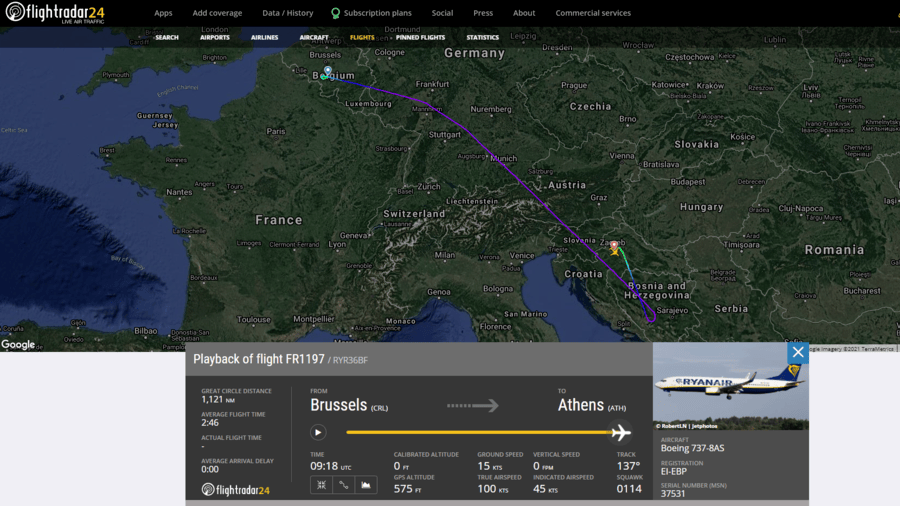Click the origin airport marker near Belgium

coord(328,71)
